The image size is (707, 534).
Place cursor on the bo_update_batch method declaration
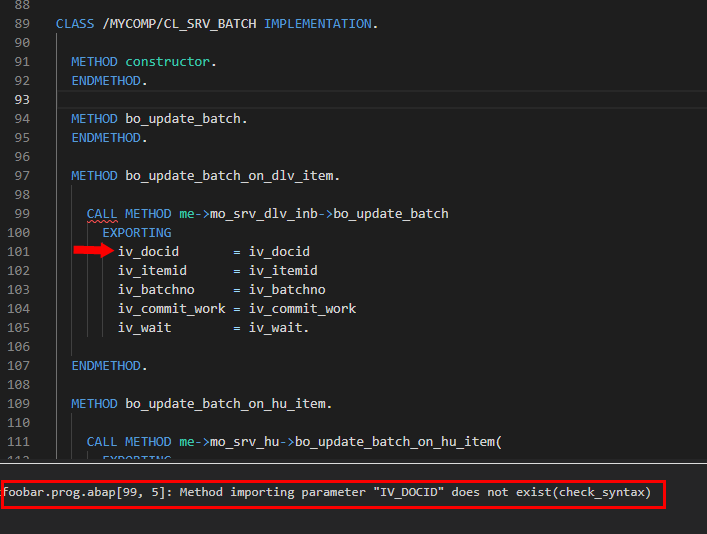pyautogui.click(x=183, y=119)
